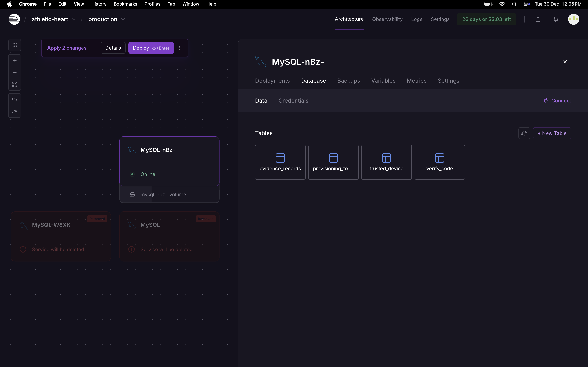588x367 pixels.
Task: Open the notifications bell
Action: tap(556, 19)
